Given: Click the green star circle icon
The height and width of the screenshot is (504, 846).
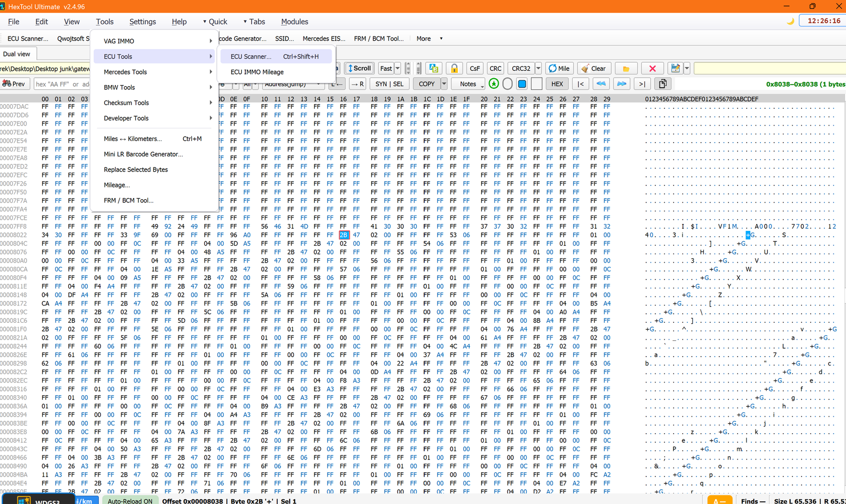Looking at the screenshot, I should (494, 83).
